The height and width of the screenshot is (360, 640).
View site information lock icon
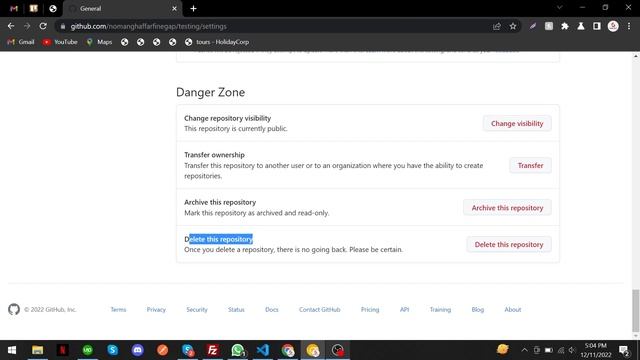(x=62, y=26)
